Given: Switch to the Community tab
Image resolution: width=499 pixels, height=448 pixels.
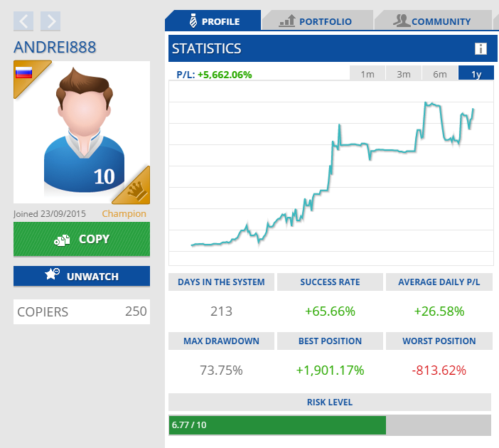Looking at the screenshot, I should [x=432, y=21].
